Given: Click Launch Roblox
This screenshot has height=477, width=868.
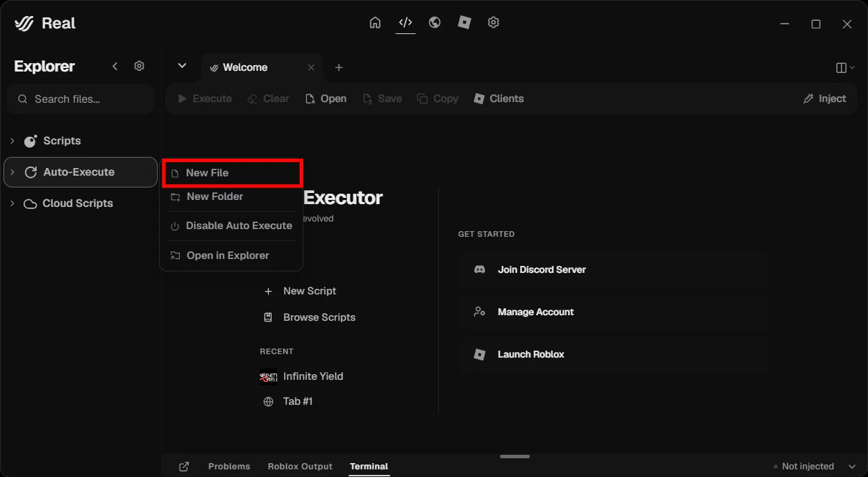Looking at the screenshot, I should (x=613, y=354).
